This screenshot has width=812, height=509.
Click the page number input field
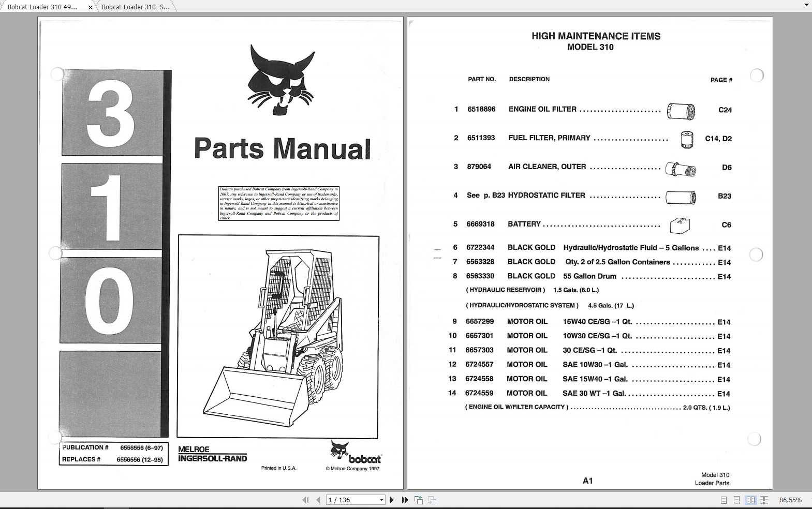click(352, 500)
